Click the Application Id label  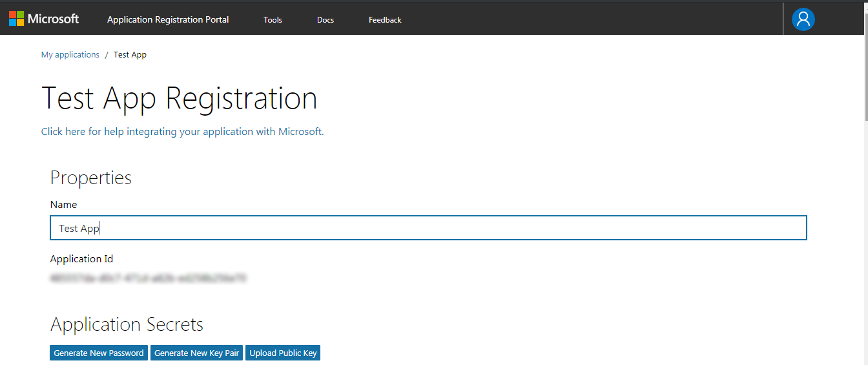81,259
